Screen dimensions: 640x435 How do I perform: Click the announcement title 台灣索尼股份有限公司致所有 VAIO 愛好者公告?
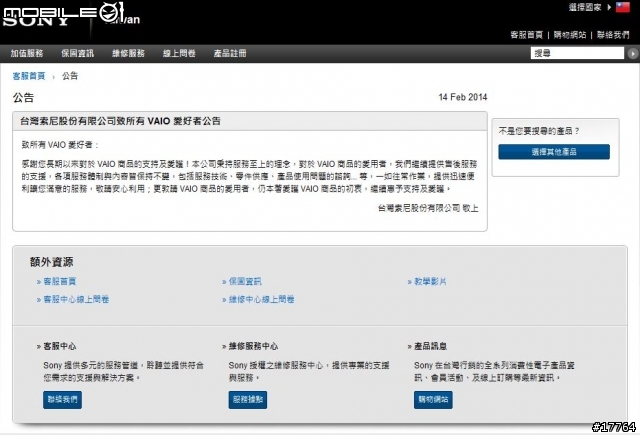[x=120, y=121]
